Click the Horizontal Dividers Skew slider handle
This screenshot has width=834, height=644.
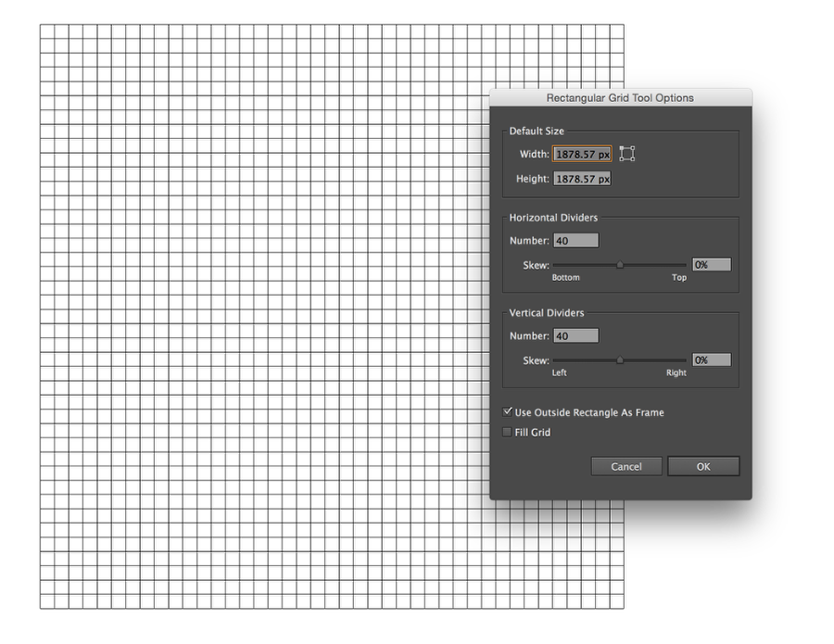[620, 264]
